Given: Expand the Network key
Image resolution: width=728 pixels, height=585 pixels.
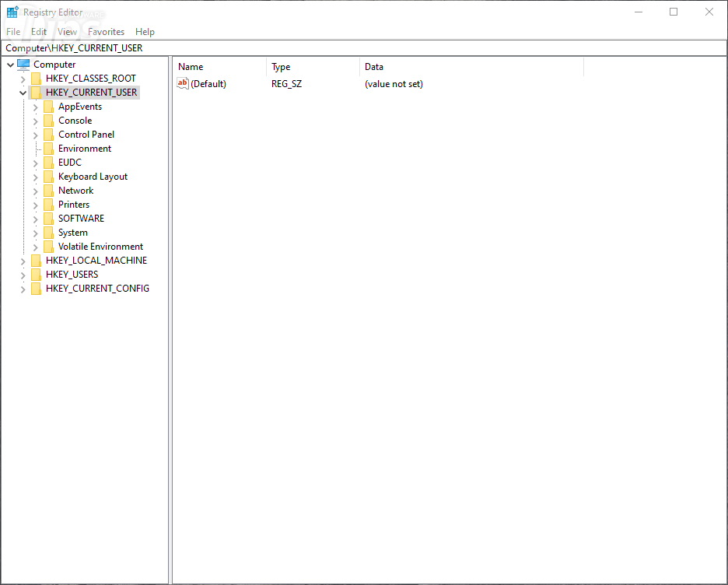Looking at the screenshot, I should click(x=35, y=191).
